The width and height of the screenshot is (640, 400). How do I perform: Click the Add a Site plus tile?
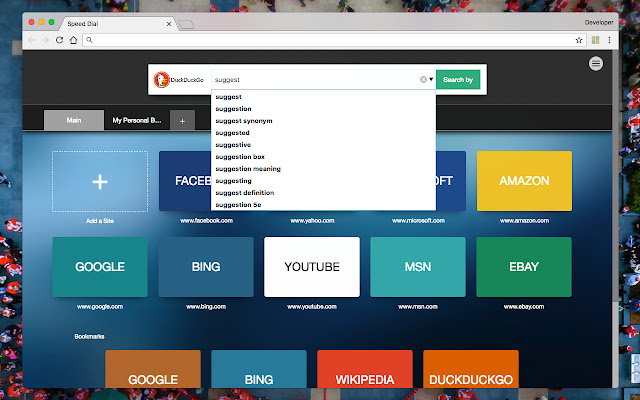[100, 182]
